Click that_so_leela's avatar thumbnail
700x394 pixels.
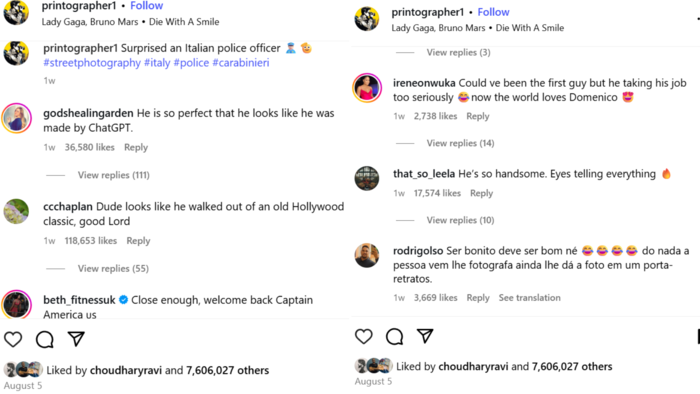pyautogui.click(x=367, y=178)
